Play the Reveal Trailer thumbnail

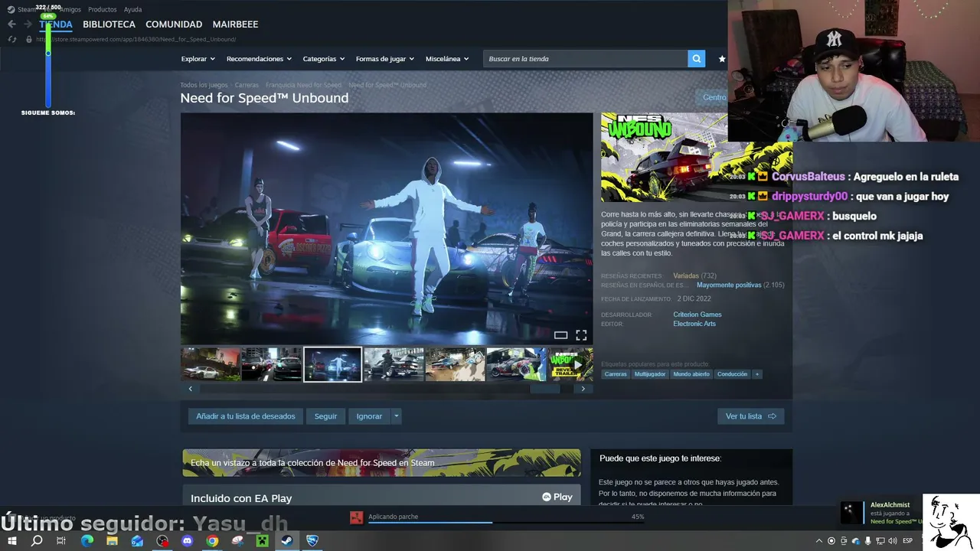[x=570, y=364]
